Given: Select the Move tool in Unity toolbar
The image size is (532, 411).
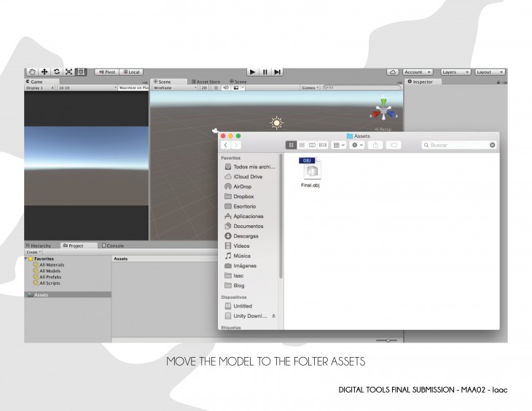Looking at the screenshot, I should point(44,72).
